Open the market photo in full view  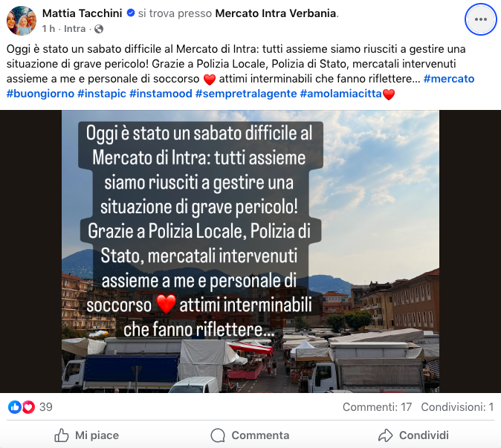[x=250, y=251]
